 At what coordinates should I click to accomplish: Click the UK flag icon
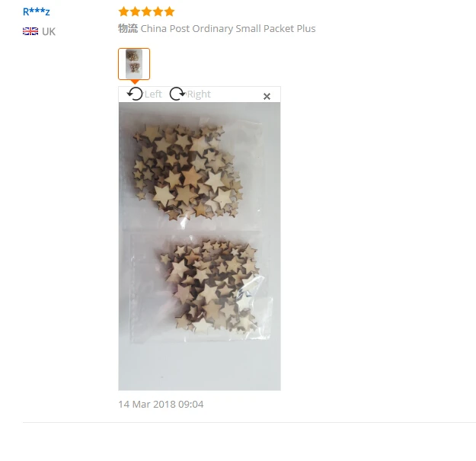[x=30, y=31]
